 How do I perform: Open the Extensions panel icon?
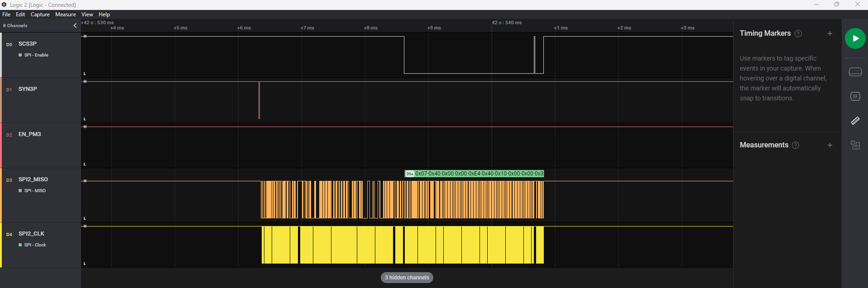point(855,145)
